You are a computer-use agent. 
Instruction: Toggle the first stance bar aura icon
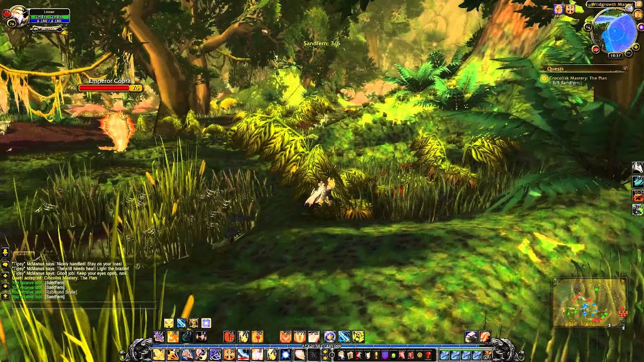tap(169, 323)
